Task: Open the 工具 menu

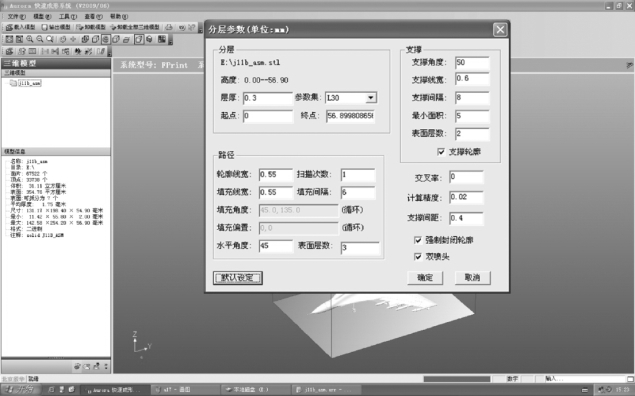Action: coord(68,16)
